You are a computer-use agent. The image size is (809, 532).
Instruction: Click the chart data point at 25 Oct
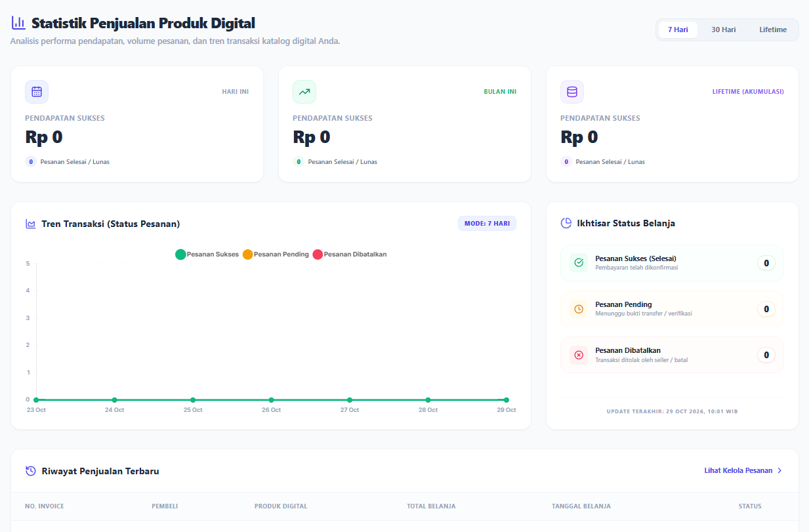click(x=193, y=399)
